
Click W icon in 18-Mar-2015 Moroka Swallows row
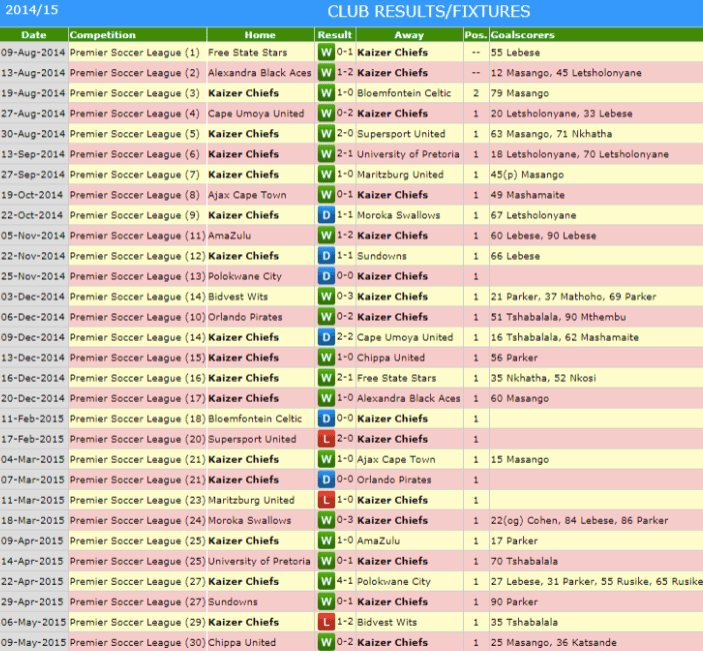click(x=326, y=520)
